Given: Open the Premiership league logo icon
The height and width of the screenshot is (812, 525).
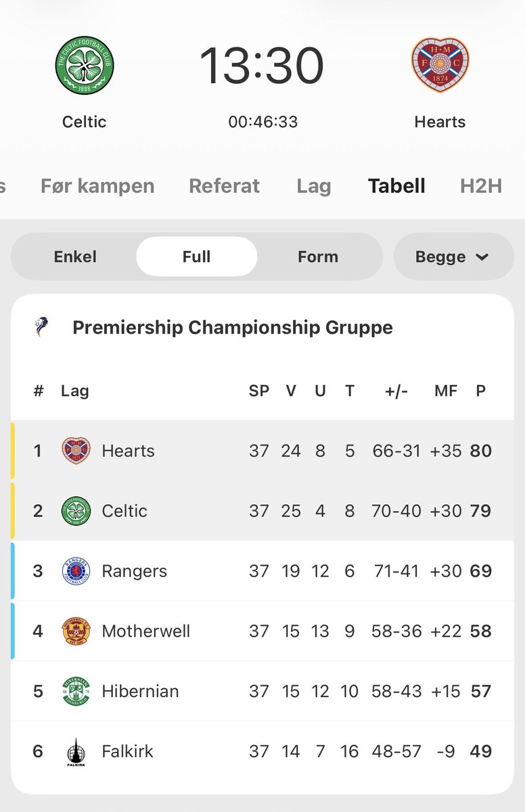Looking at the screenshot, I should tap(41, 328).
